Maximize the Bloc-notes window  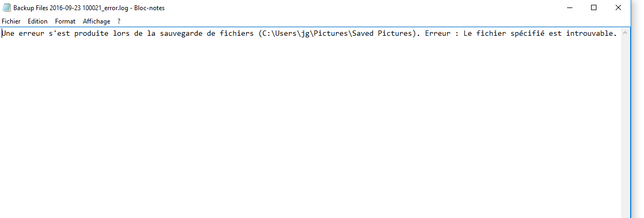point(594,7)
